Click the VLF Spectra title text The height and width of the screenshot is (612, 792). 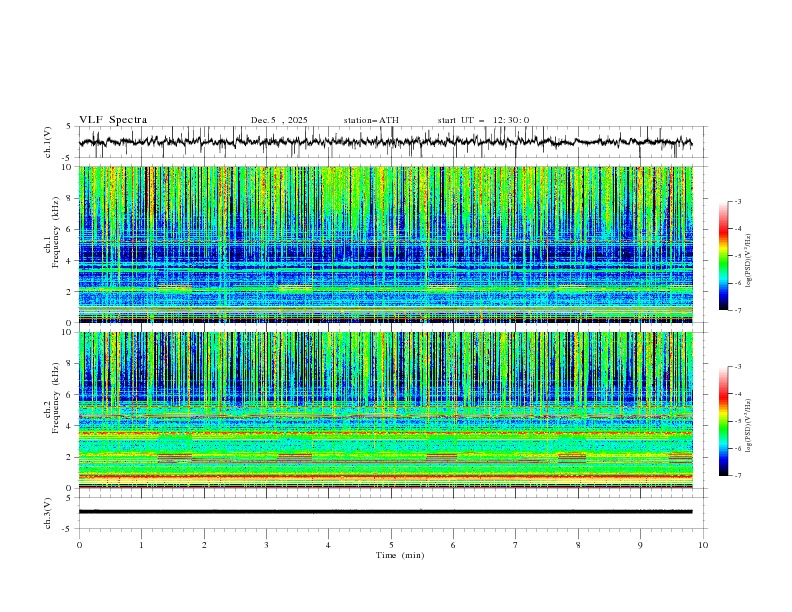(113, 119)
